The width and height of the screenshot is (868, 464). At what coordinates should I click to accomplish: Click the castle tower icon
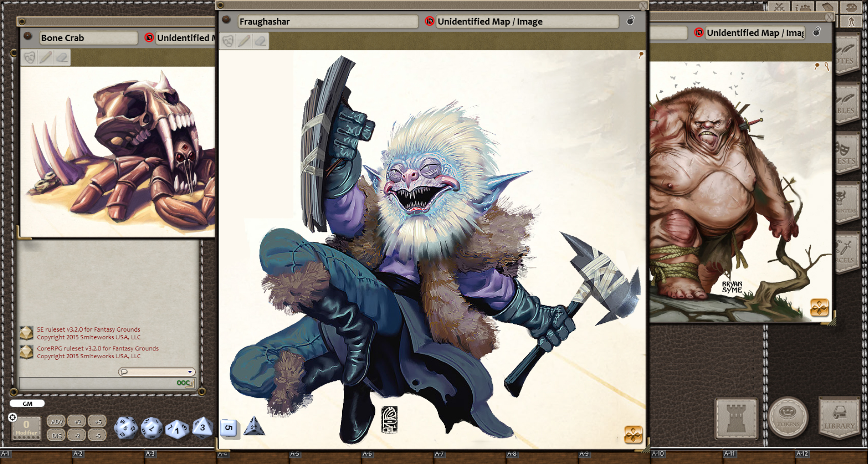(737, 418)
